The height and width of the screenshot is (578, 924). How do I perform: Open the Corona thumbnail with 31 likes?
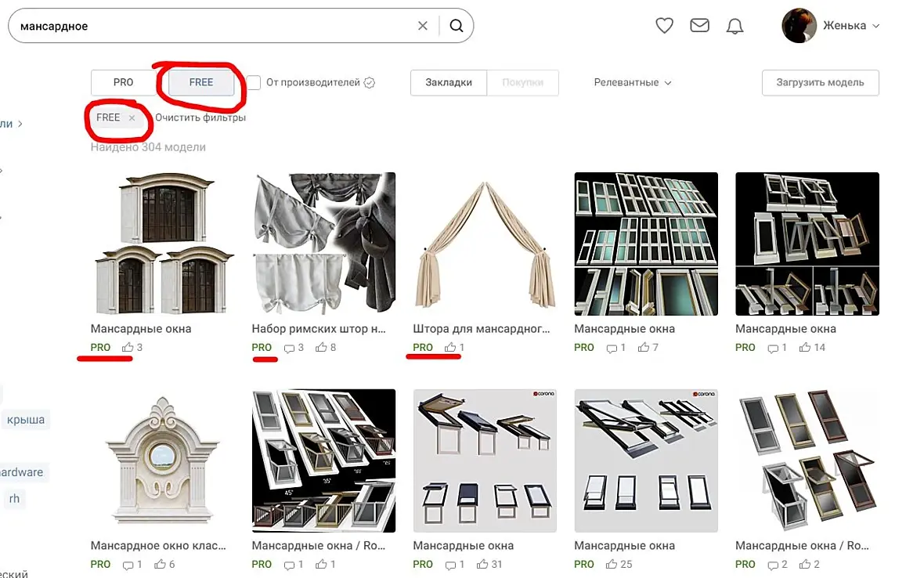[485, 461]
